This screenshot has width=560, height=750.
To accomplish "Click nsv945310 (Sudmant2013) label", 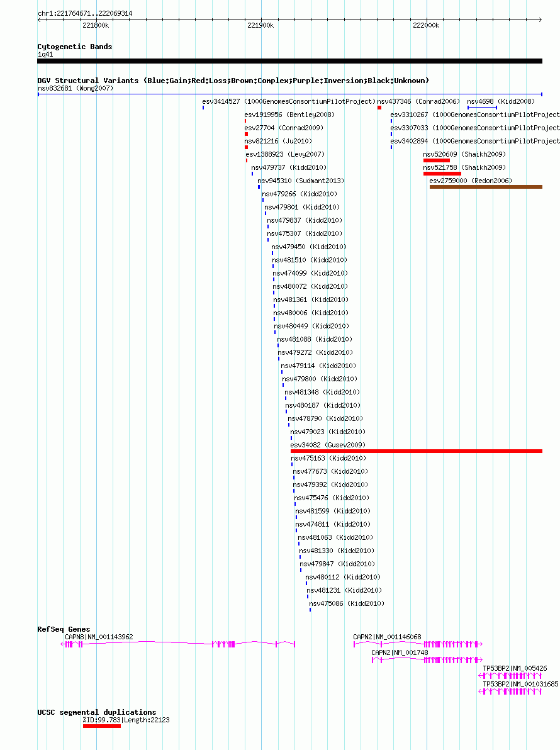I will (301, 181).
